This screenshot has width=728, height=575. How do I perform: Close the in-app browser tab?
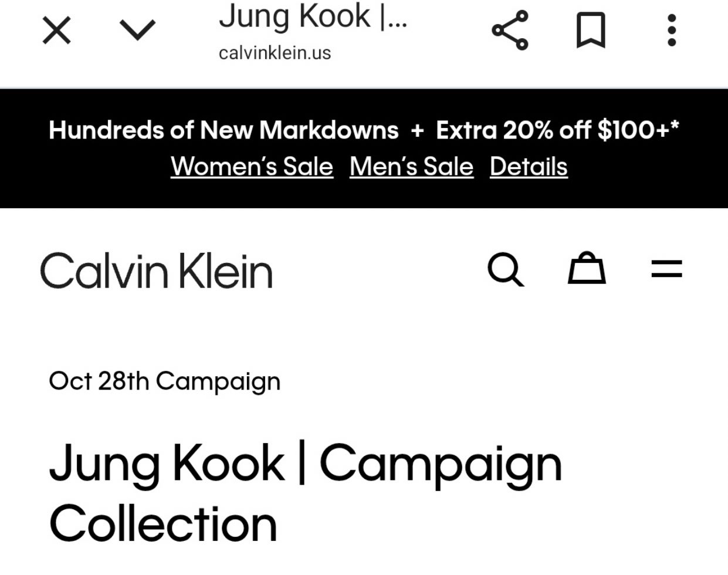tap(57, 31)
